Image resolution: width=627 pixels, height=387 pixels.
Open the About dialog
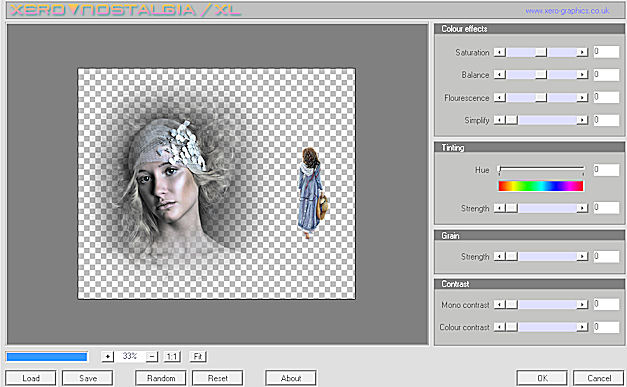tap(291, 378)
